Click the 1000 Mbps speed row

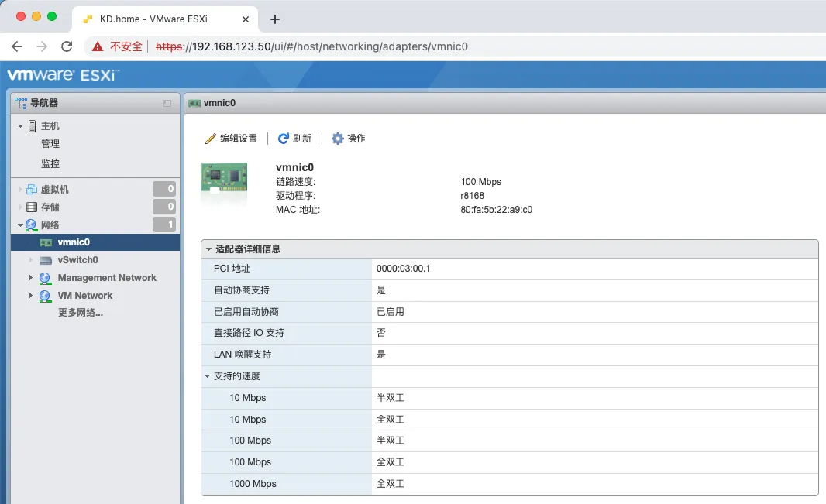click(509, 484)
